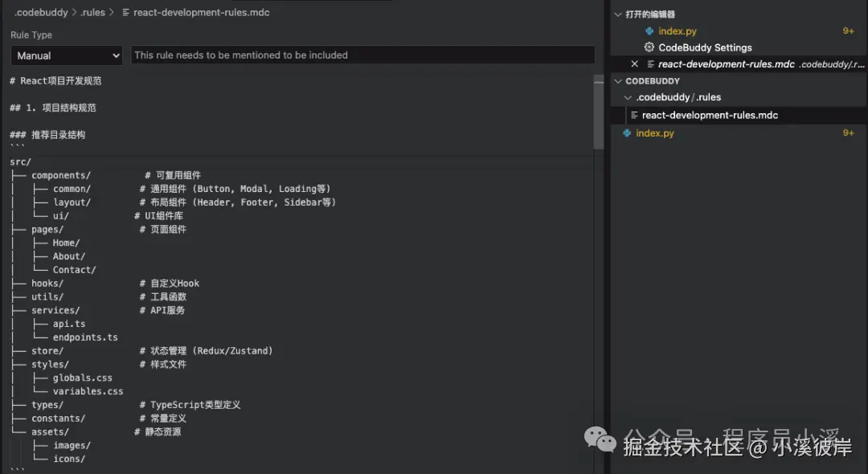Click the 'src/' line in the editor
The height and width of the screenshot is (474, 868).
(x=20, y=162)
